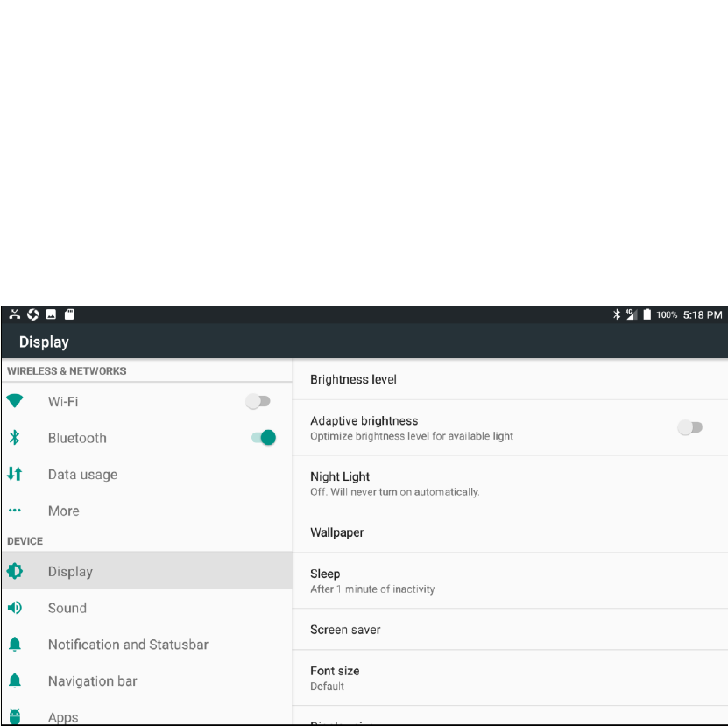Tap 'Optimize brightness level for available light'

412,436
